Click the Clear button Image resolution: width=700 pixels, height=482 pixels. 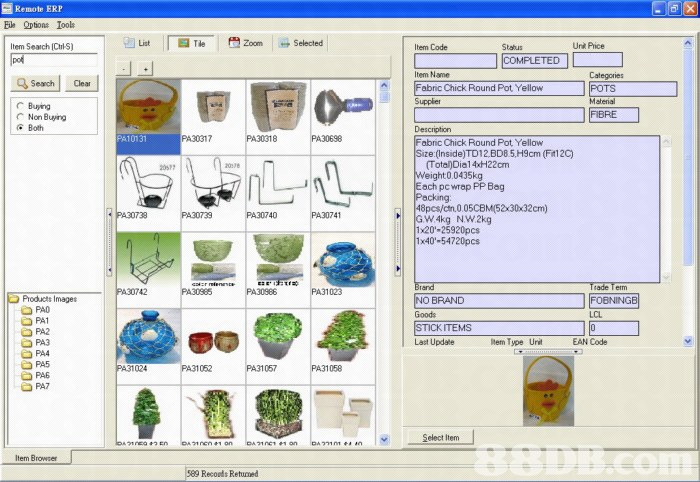[x=82, y=83]
